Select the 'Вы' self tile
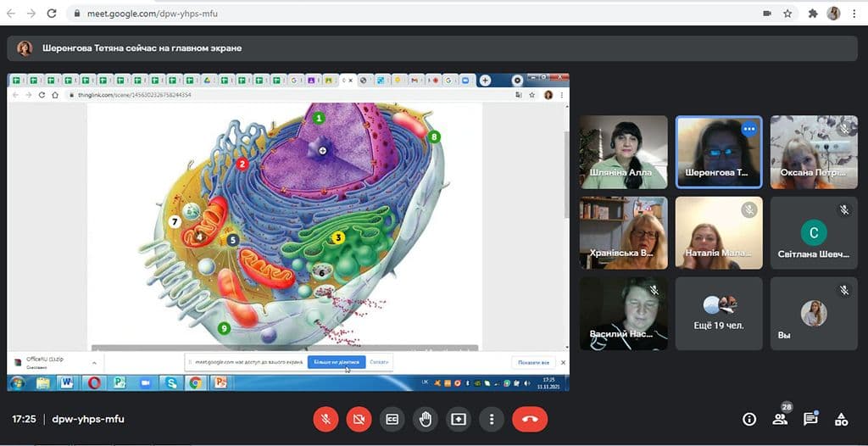868x446 pixels. pos(814,314)
